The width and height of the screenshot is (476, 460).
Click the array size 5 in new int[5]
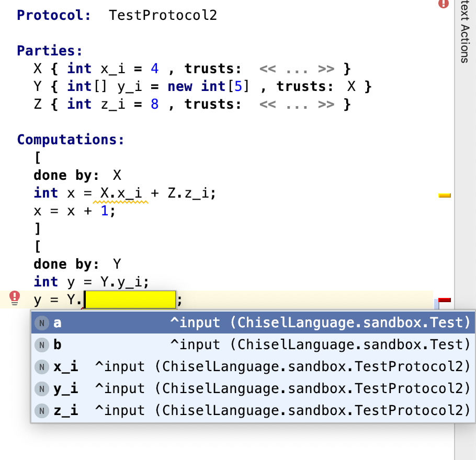pyautogui.click(x=239, y=86)
